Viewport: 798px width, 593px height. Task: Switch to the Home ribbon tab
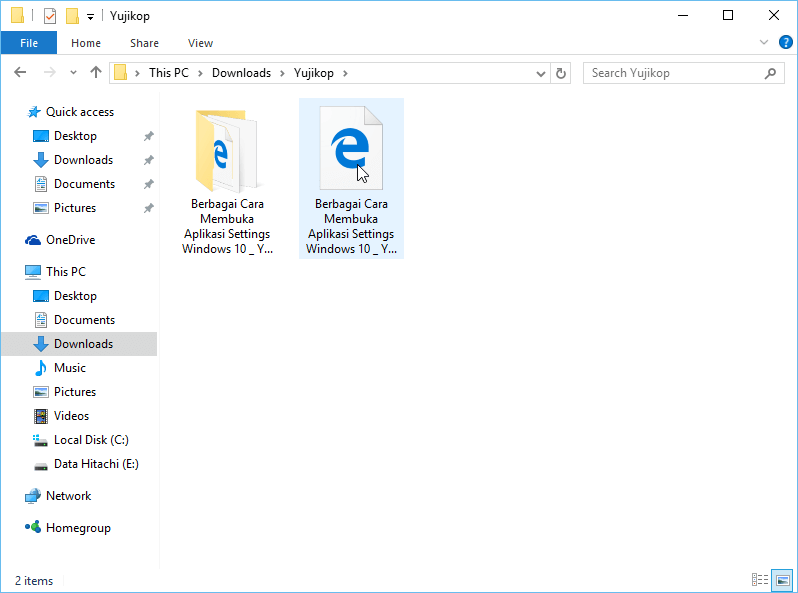tap(86, 43)
